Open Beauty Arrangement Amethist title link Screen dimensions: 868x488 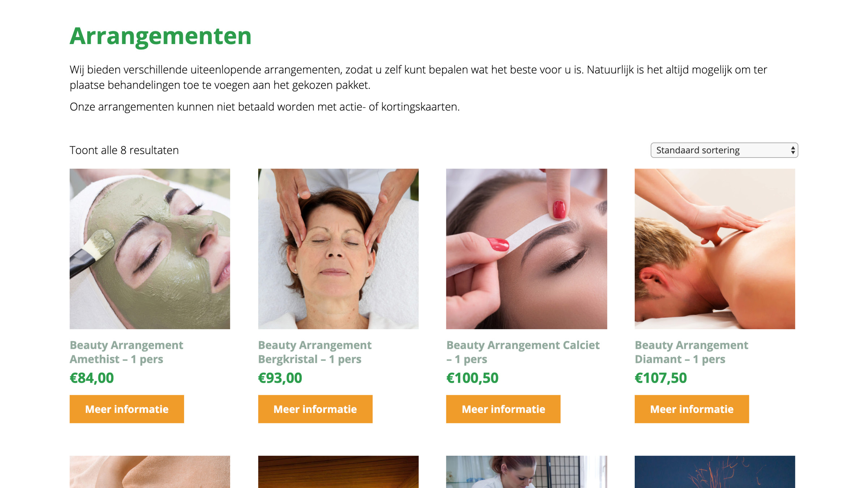pyautogui.click(x=127, y=352)
